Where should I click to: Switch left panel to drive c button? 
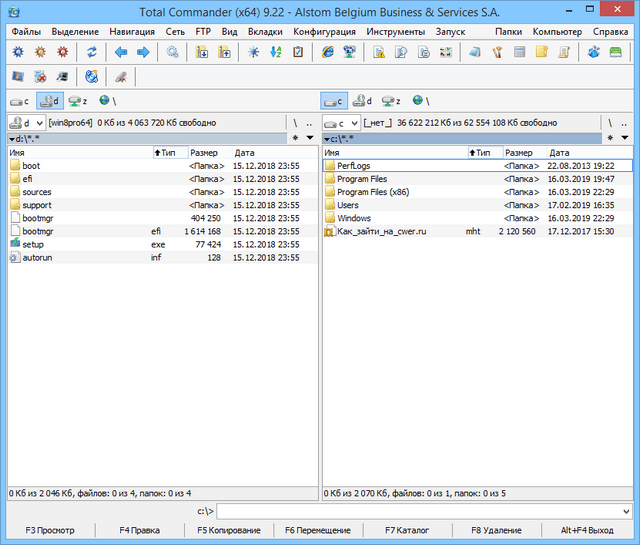coord(20,101)
